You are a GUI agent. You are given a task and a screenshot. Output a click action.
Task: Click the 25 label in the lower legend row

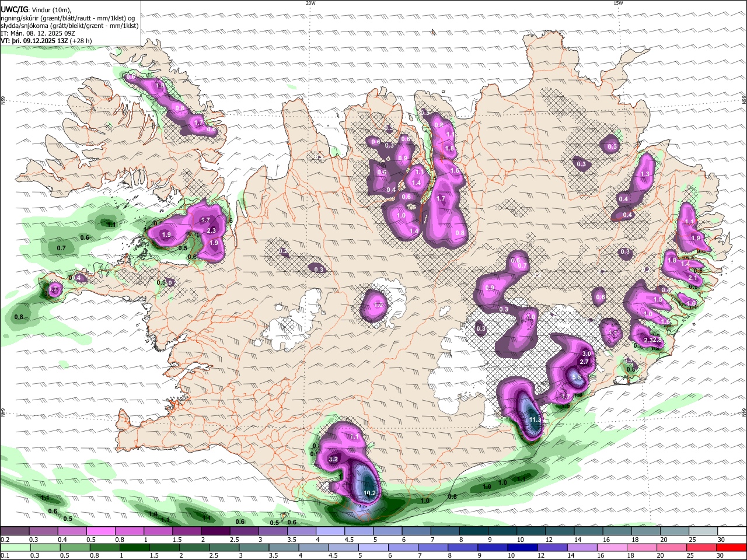pyautogui.click(x=691, y=555)
